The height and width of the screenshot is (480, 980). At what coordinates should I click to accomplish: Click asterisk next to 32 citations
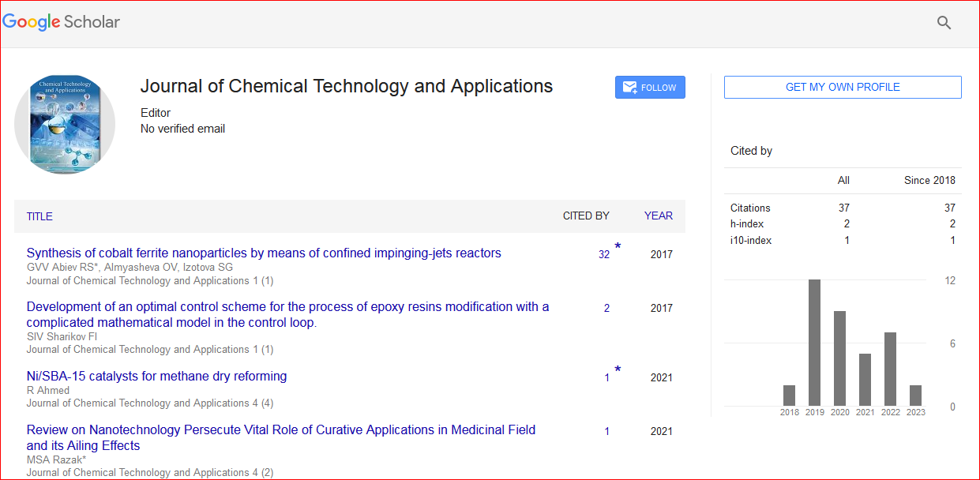click(618, 247)
